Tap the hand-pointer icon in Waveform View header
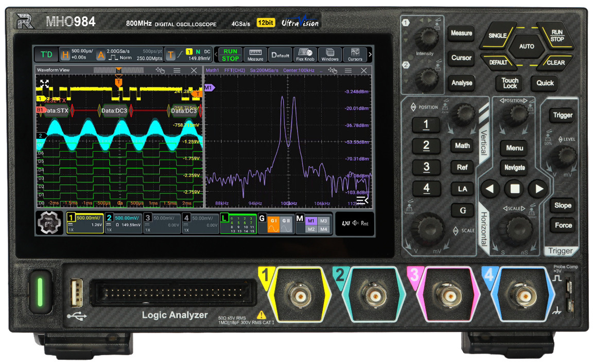This screenshot has width=593, height=364. [x=160, y=70]
